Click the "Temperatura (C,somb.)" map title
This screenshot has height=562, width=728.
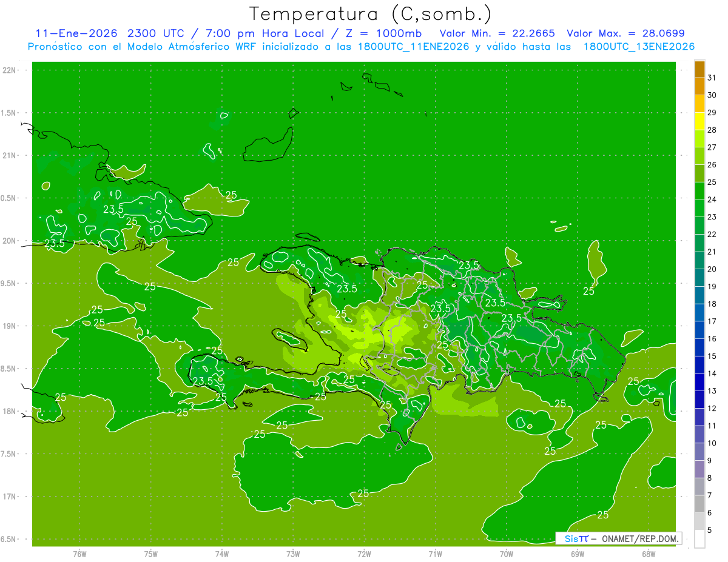(x=370, y=14)
